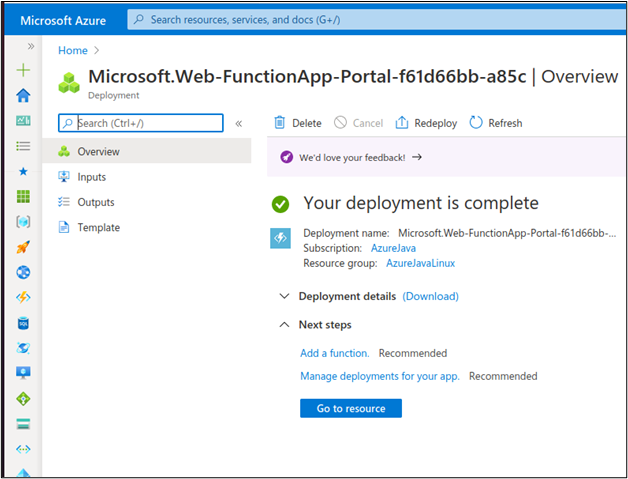This screenshot has width=628, height=479.
Task: Click the green plus Create a resource icon
Action: [23, 70]
